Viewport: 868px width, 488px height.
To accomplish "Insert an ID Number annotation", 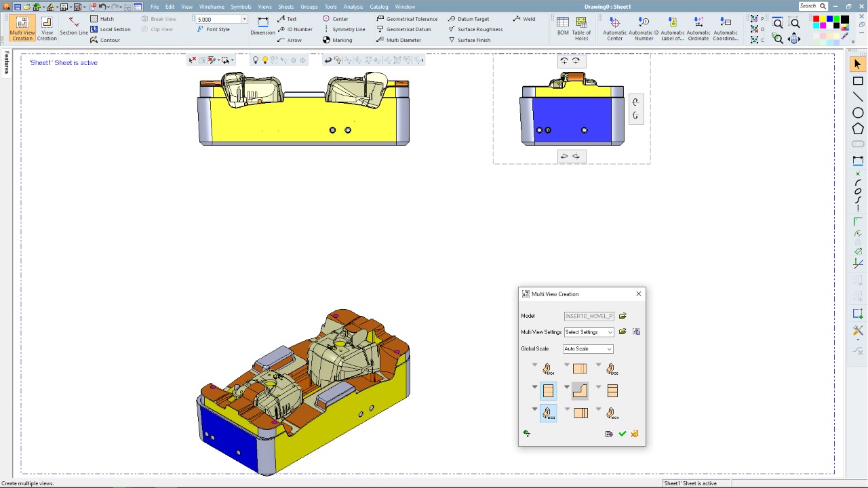I will point(295,29).
